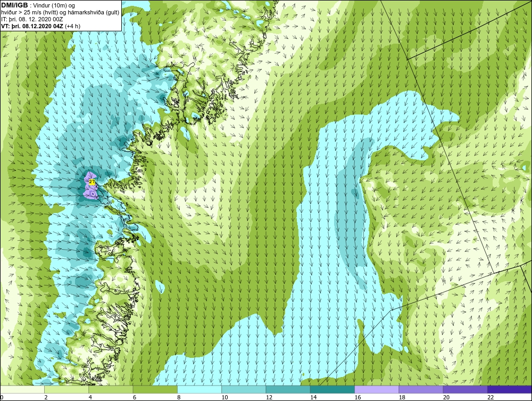Select the 0–2 m/s pale swatch in legend
The image size is (532, 401).
(x=22, y=389)
